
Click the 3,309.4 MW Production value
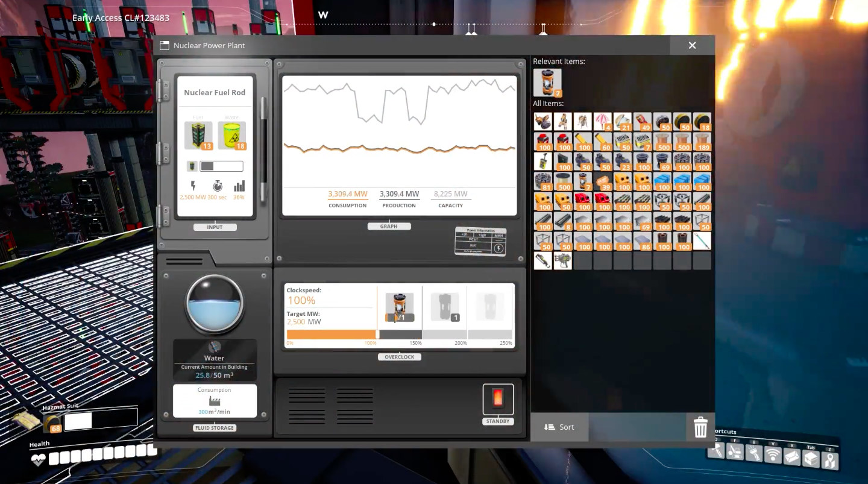[399, 194]
